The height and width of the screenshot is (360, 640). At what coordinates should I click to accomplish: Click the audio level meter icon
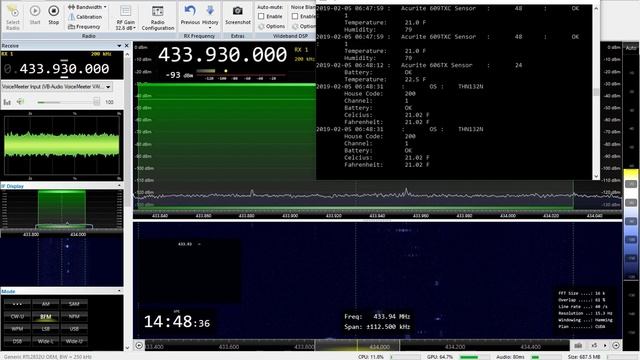coord(7,102)
